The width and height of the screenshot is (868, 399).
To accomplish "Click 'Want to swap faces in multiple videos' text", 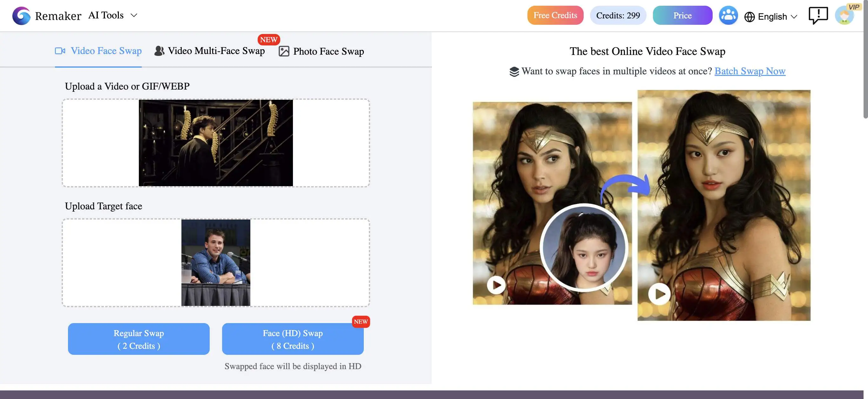I will [x=616, y=71].
